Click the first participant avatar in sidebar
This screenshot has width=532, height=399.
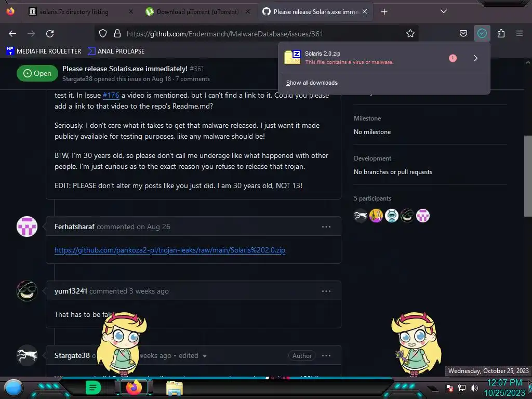(361, 216)
